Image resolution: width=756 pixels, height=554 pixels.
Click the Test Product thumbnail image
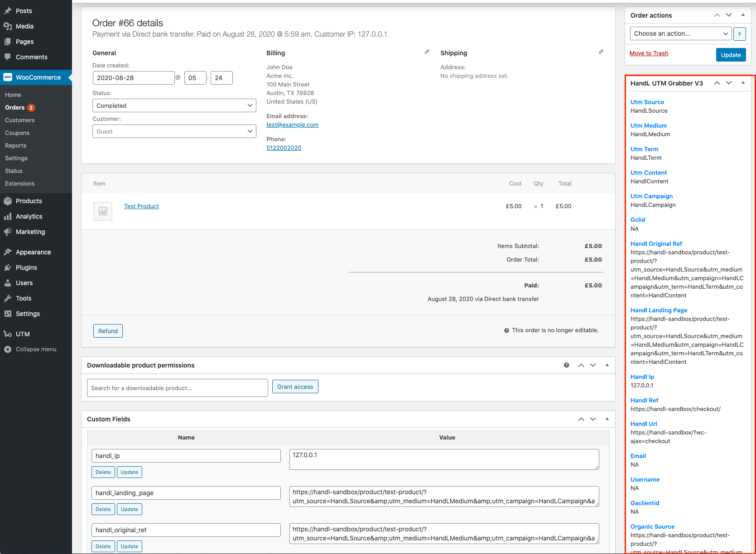[x=103, y=211]
